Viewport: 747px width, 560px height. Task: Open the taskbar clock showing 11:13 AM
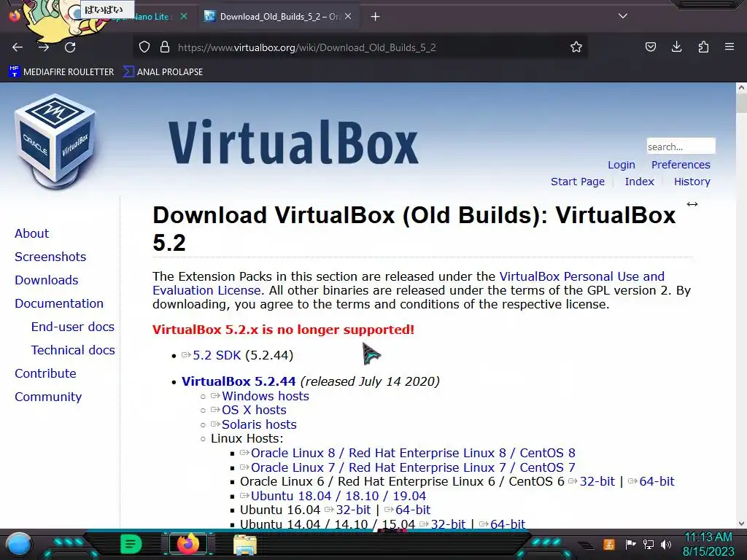708,544
